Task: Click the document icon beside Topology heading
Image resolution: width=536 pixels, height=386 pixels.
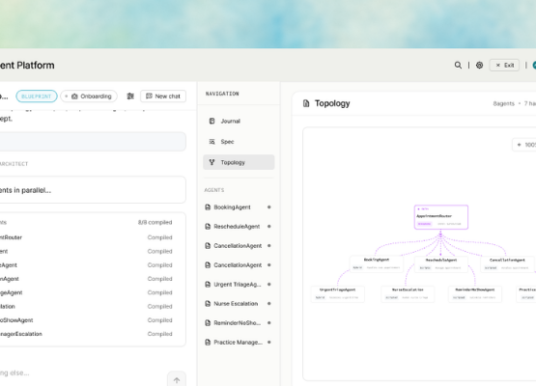Action: click(306, 103)
